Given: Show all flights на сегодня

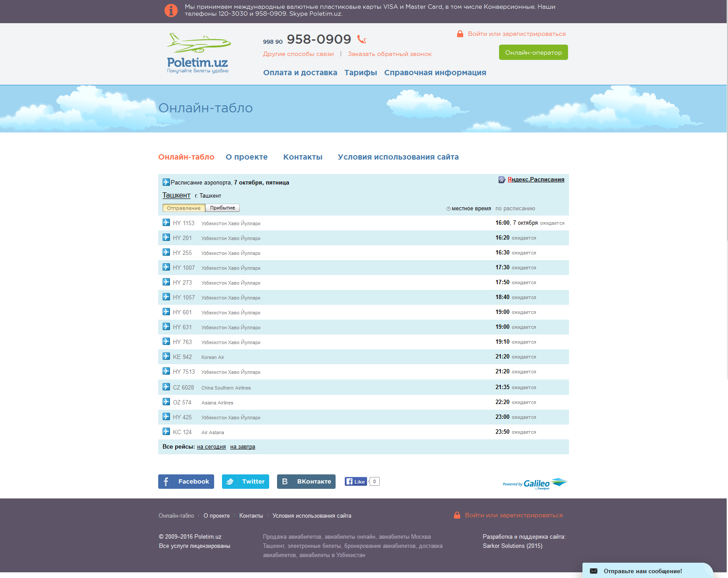Looking at the screenshot, I should [x=211, y=447].
